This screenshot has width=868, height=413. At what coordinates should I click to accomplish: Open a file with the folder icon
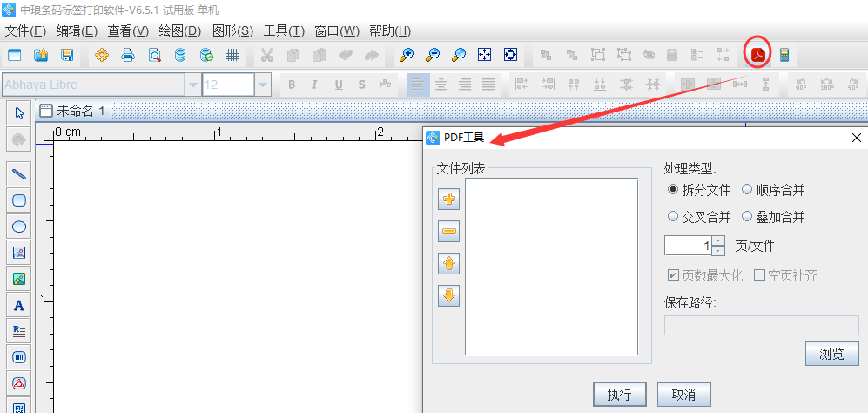[40, 55]
